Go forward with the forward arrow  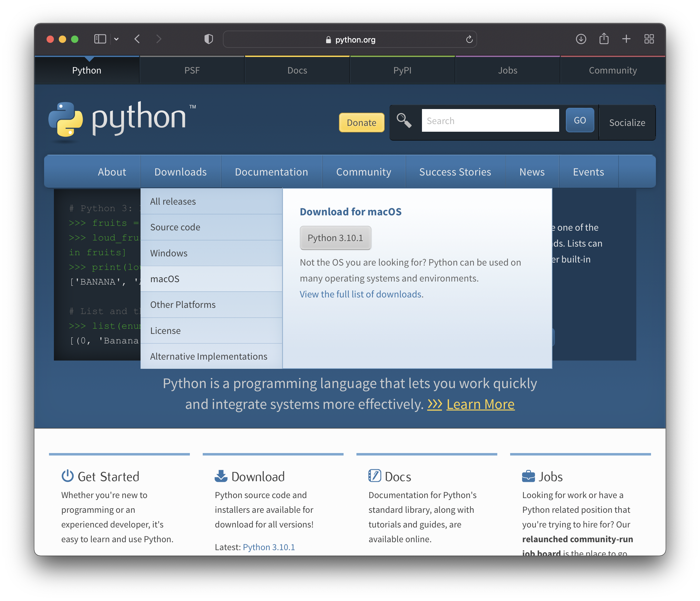coord(159,39)
